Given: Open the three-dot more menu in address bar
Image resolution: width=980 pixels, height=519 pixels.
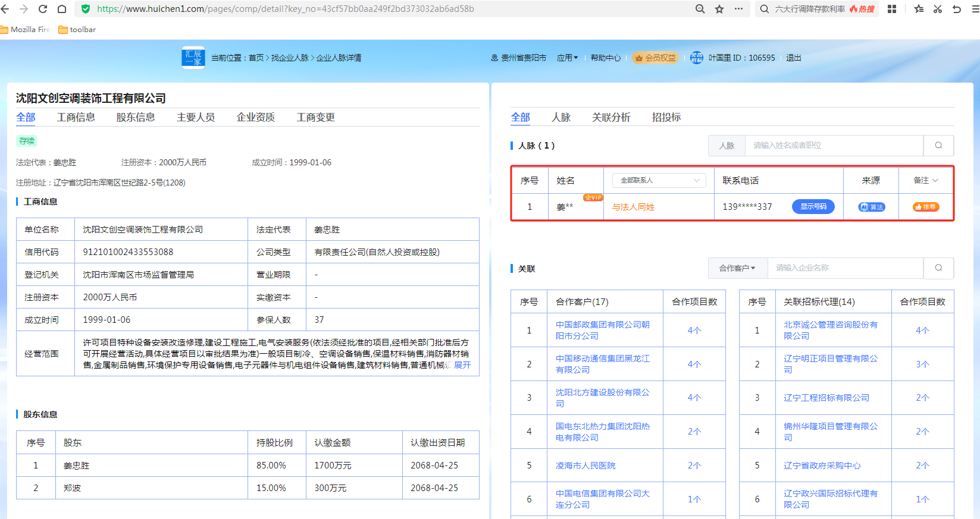Looking at the screenshot, I should click(738, 9).
